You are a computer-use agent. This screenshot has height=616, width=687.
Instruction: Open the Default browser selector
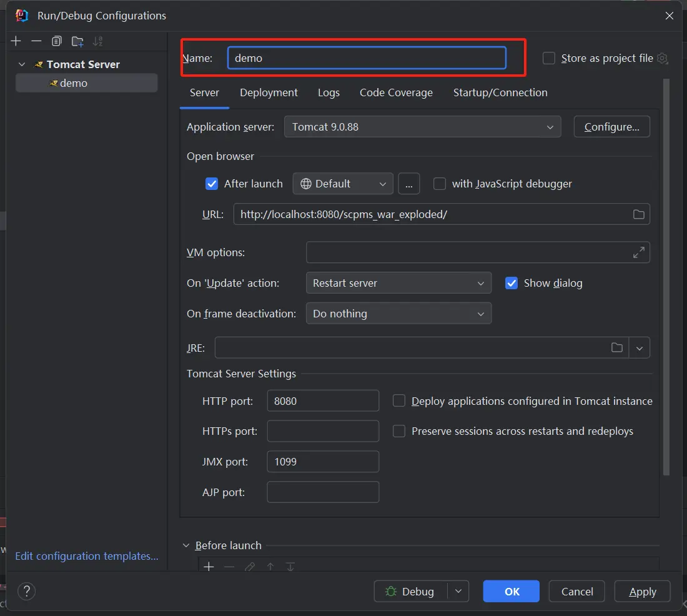[x=342, y=184]
